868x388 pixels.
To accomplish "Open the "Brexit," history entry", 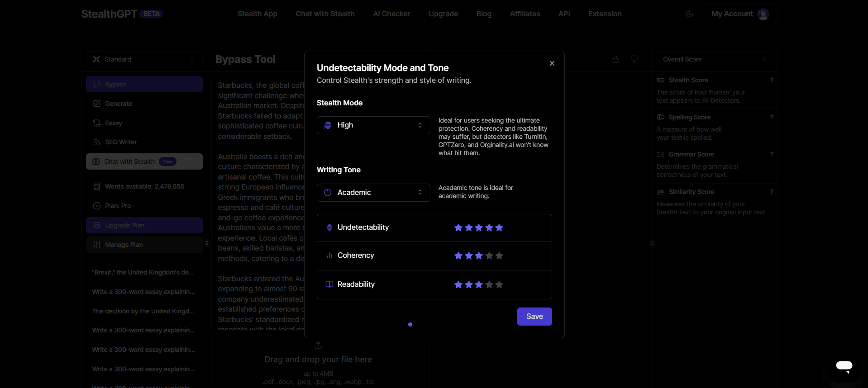I will (143, 272).
